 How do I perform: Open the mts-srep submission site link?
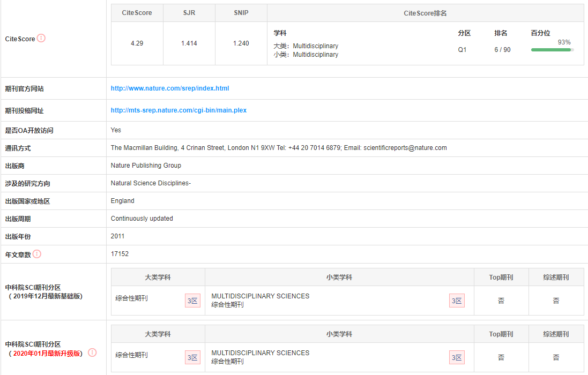point(178,110)
